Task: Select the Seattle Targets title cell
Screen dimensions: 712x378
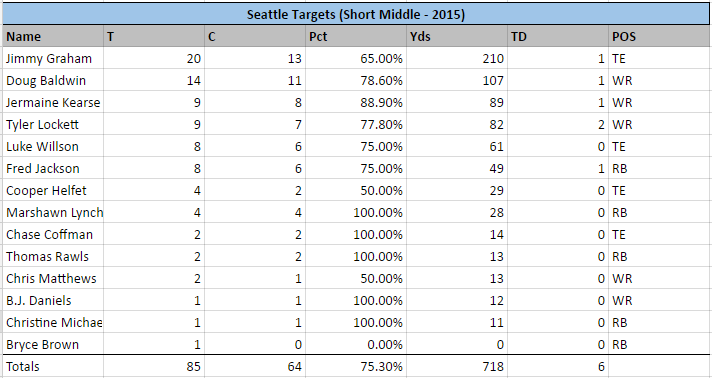Action: [356, 15]
